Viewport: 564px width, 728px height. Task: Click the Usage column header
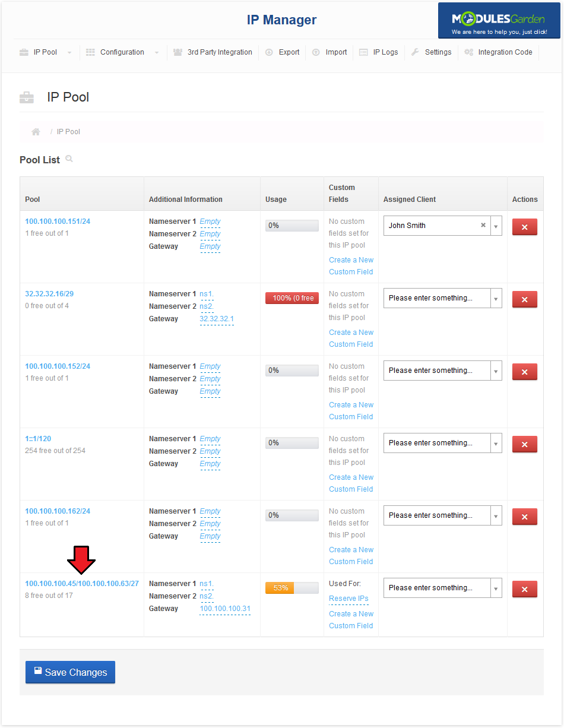[x=276, y=200]
